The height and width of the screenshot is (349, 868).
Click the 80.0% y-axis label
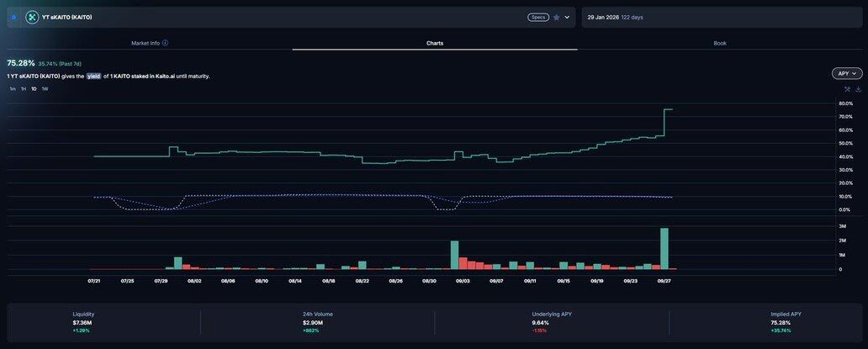(x=844, y=103)
